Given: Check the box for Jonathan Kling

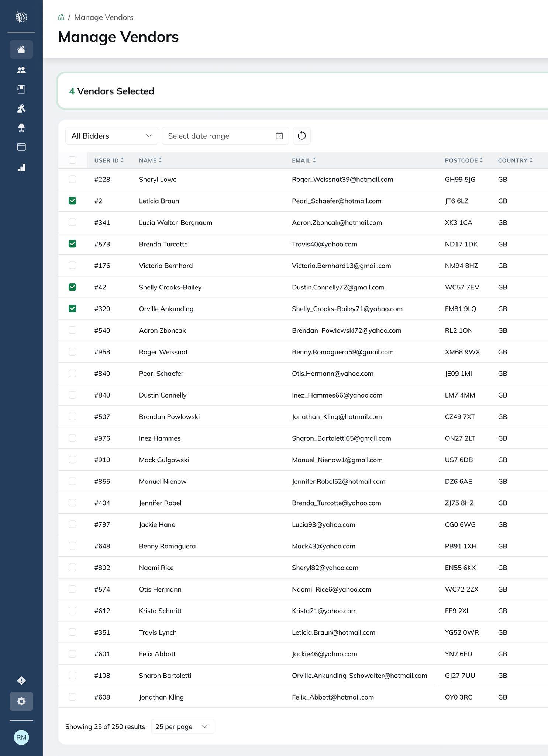Looking at the screenshot, I should (x=72, y=697).
